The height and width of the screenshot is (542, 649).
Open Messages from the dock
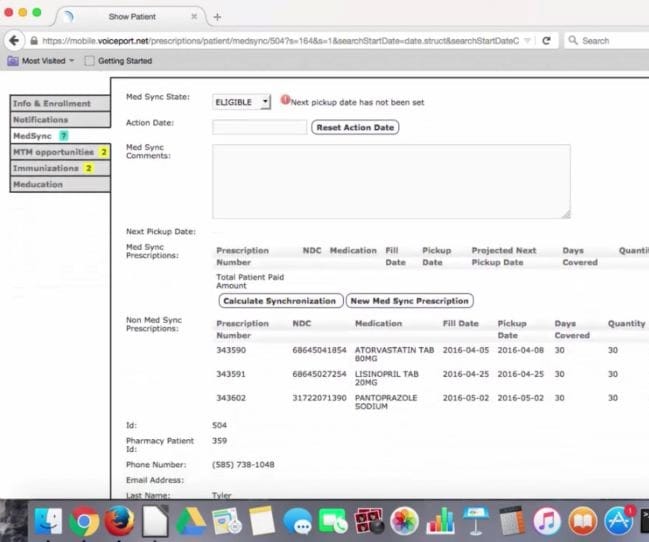click(x=298, y=521)
